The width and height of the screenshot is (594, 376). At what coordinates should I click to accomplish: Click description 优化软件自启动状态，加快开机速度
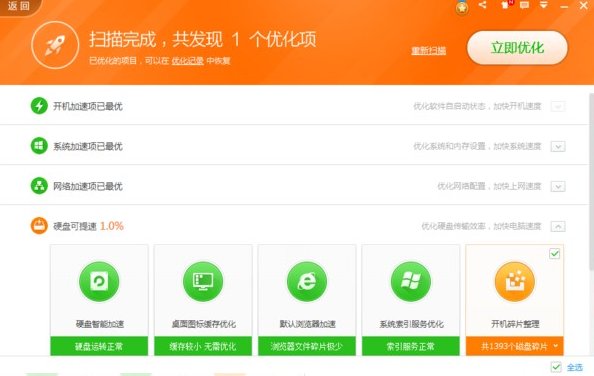pyautogui.click(x=477, y=106)
